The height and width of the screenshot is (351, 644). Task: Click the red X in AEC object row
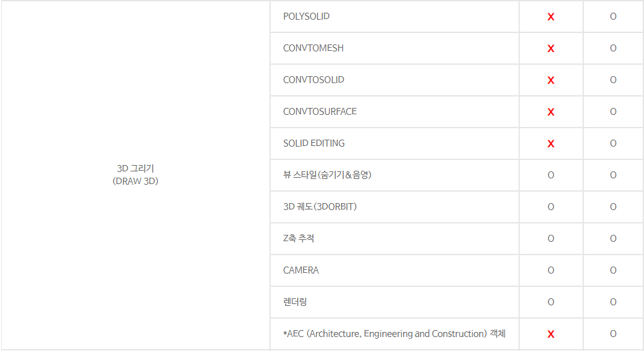pyautogui.click(x=551, y=334)
